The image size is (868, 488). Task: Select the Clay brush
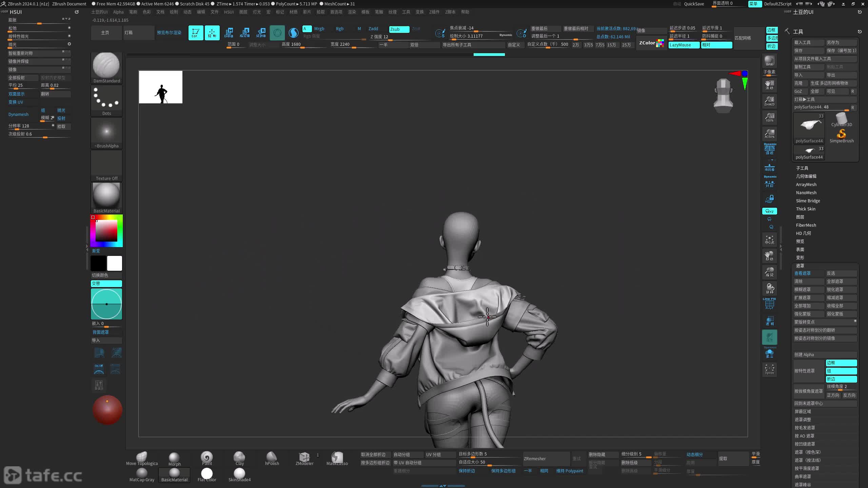tap(239, 459)
